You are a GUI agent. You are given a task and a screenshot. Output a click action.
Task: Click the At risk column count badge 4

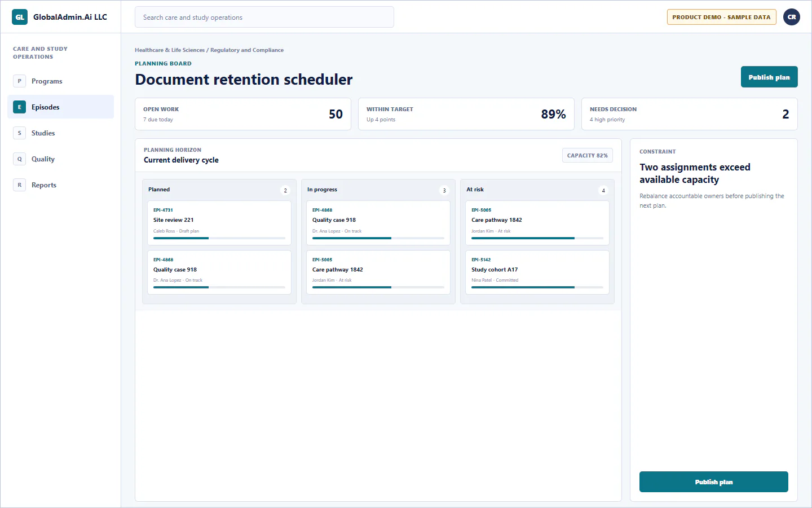pos(603,190)
